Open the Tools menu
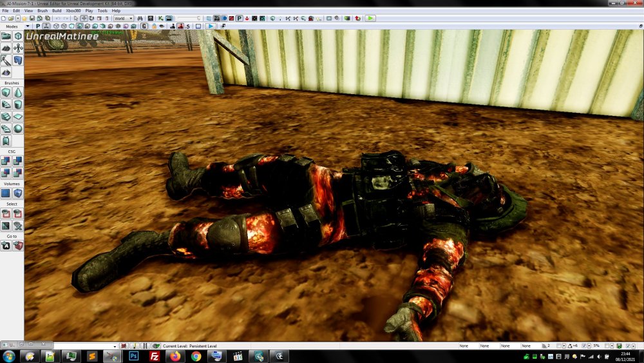This screenshot has height=363, width=644. [x=102, y=11]
